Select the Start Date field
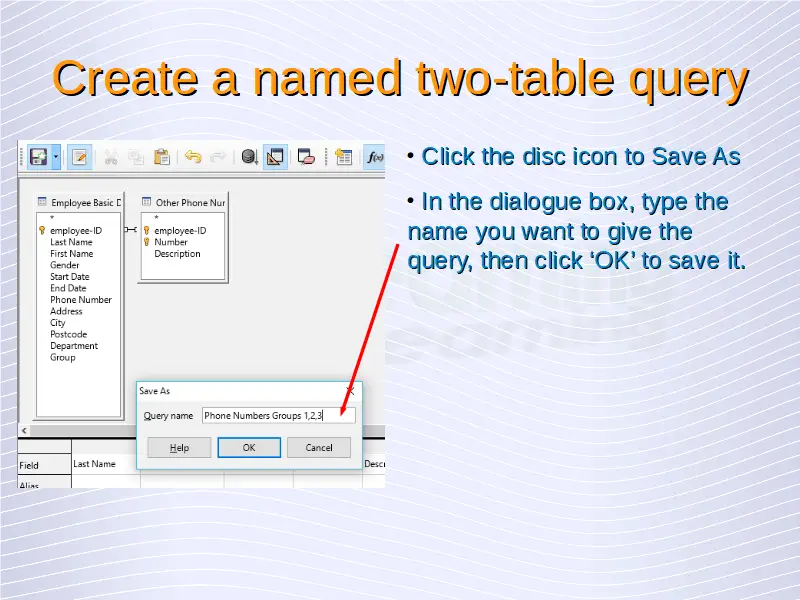 click(x=69, y=277)
